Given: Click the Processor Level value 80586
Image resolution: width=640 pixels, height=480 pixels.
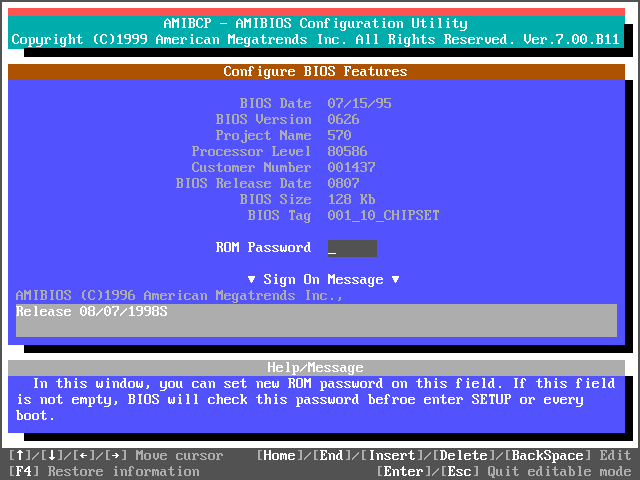Looking at the screenshot, I should [x=347, y=151].
